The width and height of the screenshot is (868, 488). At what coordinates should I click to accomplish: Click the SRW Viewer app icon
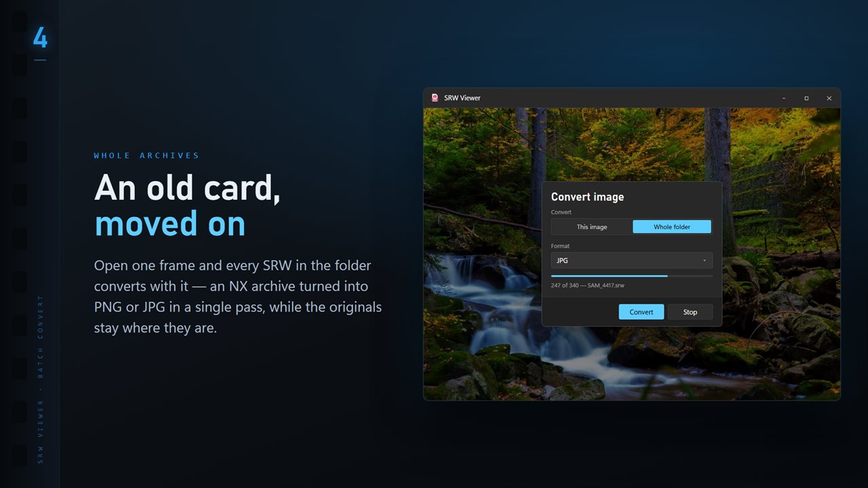point(434,98)
